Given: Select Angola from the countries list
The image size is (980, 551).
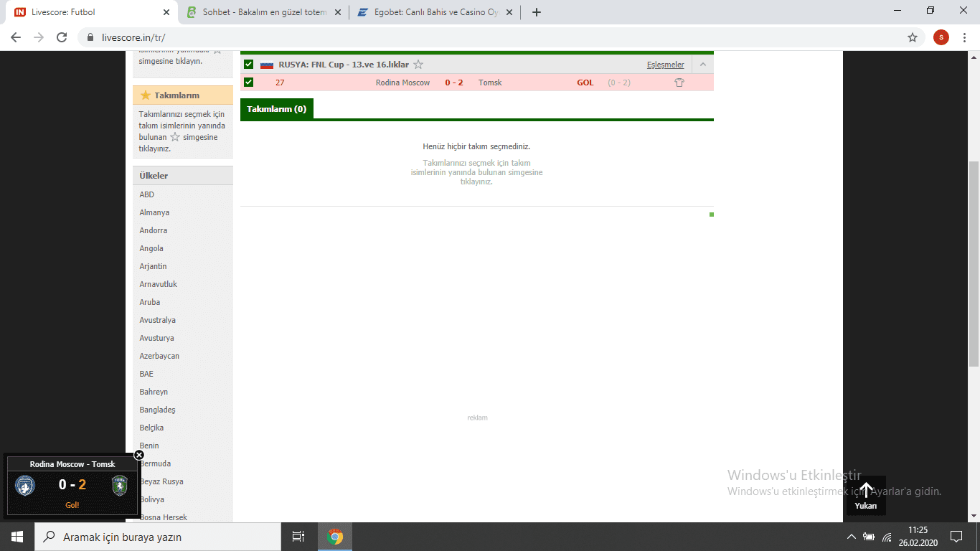Looking at the screenshot, I should click(x=151, y=248).
